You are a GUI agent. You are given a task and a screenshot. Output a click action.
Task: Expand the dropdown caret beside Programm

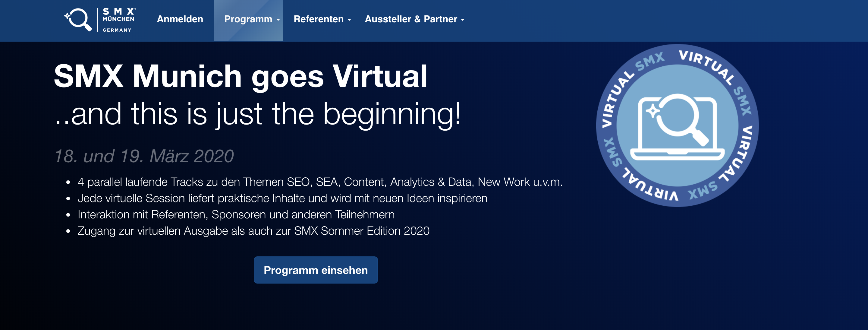pyautogui.click(x=278, y=20)
